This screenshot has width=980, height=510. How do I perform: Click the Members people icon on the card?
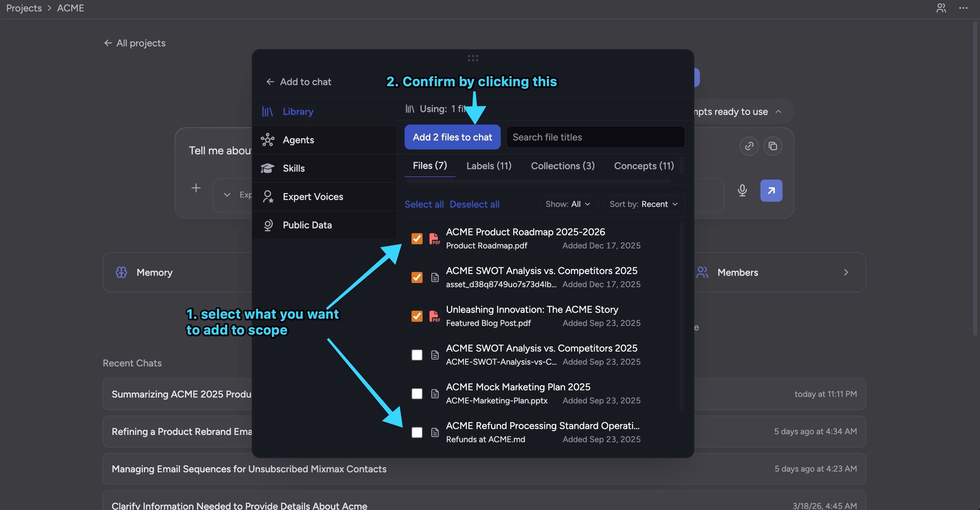tap(702, 273)
